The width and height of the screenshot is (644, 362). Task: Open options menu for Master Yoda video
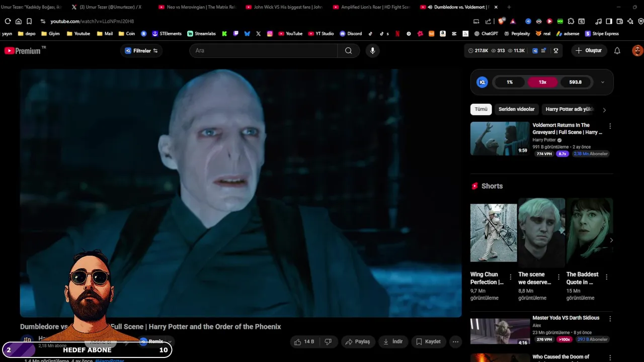click(610, 319)
